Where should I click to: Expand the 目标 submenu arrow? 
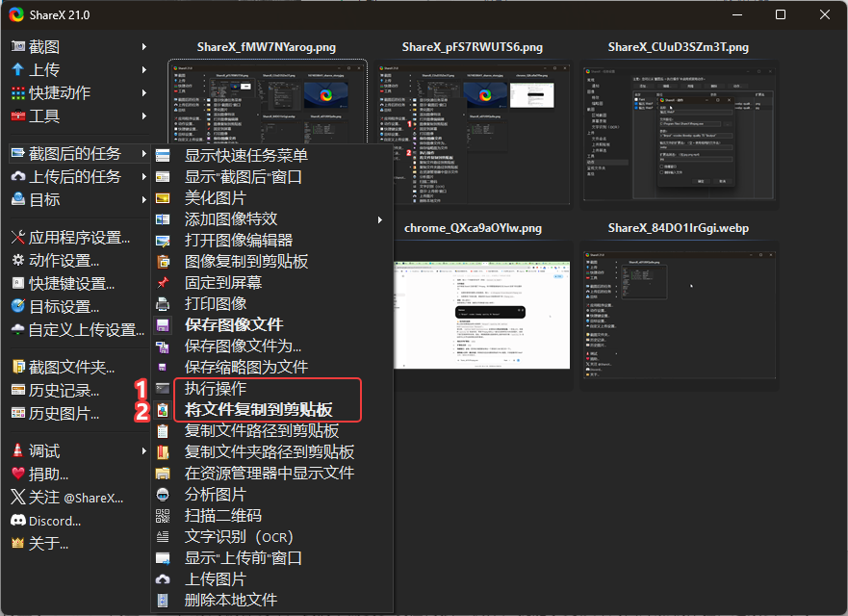143,199
